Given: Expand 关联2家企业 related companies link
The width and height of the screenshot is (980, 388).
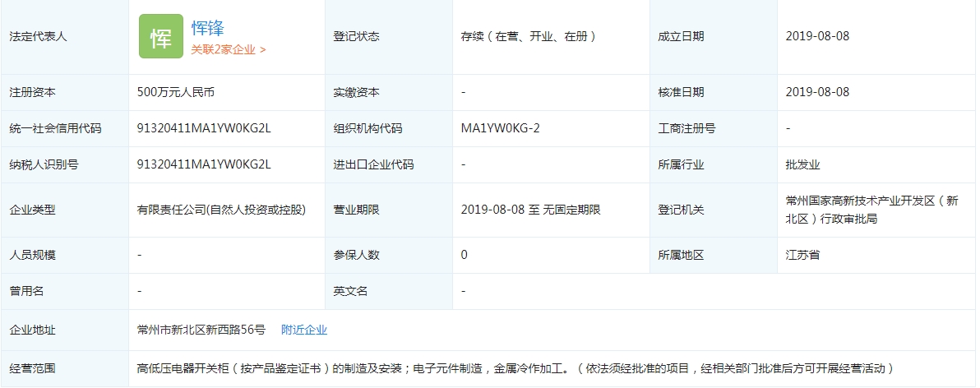Looking at the screenshot, I should tap(229, 49).
